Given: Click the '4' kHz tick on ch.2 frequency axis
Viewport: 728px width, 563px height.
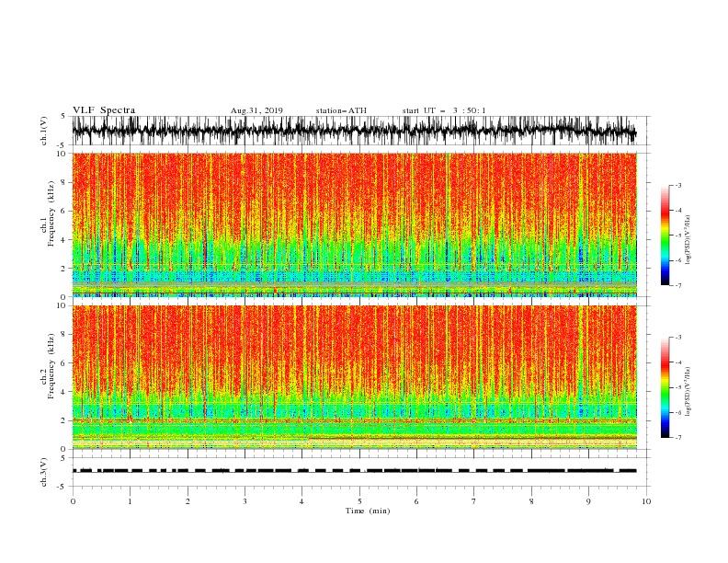Looking at the screenshot, I should pos(63,392).
